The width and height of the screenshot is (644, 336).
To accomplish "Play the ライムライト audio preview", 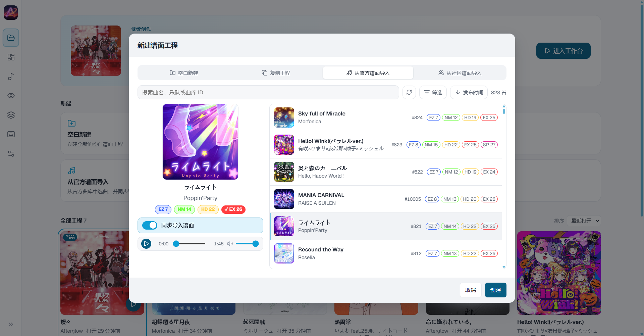I will 146,244.
